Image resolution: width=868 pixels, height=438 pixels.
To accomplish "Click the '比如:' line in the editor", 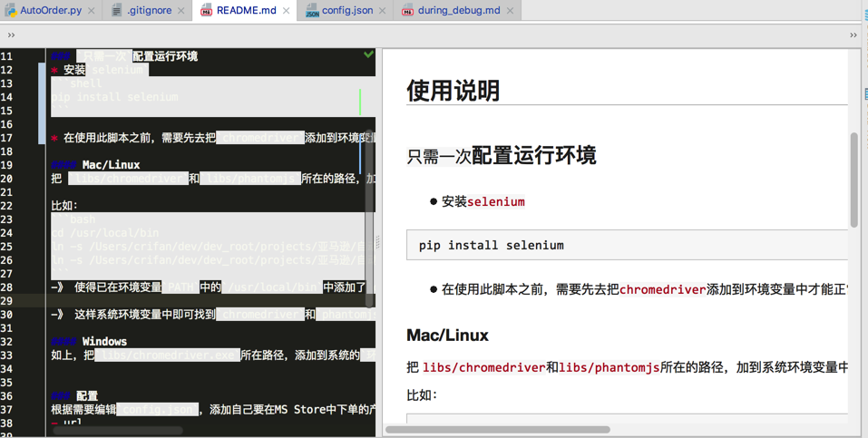I will coord(64,206).
